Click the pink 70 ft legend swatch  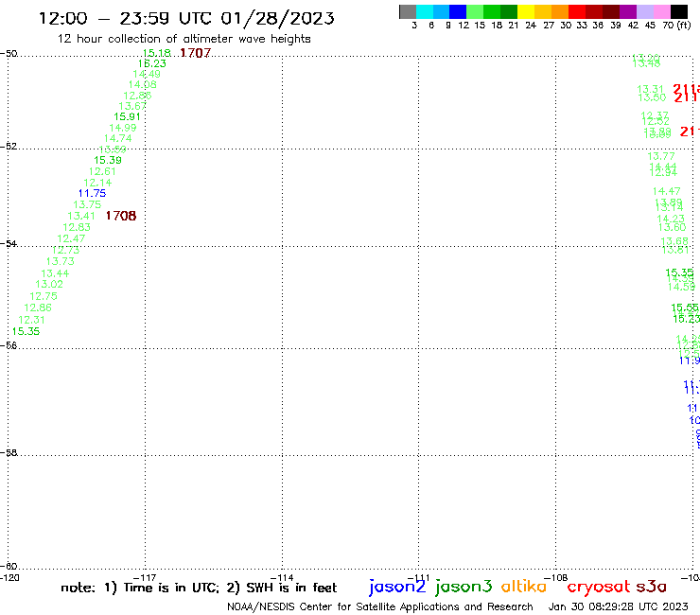(x=661, y=11)
